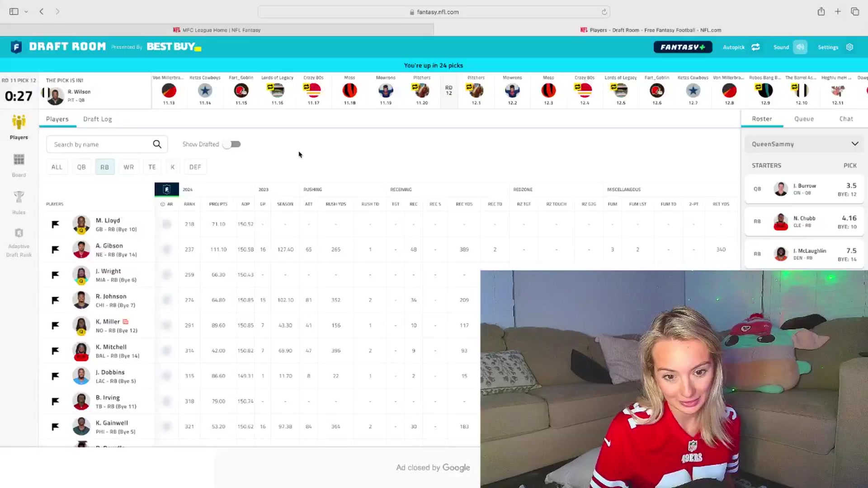
Task: Sort by PROJ PTS column header
Action: (x=218, y=204)
